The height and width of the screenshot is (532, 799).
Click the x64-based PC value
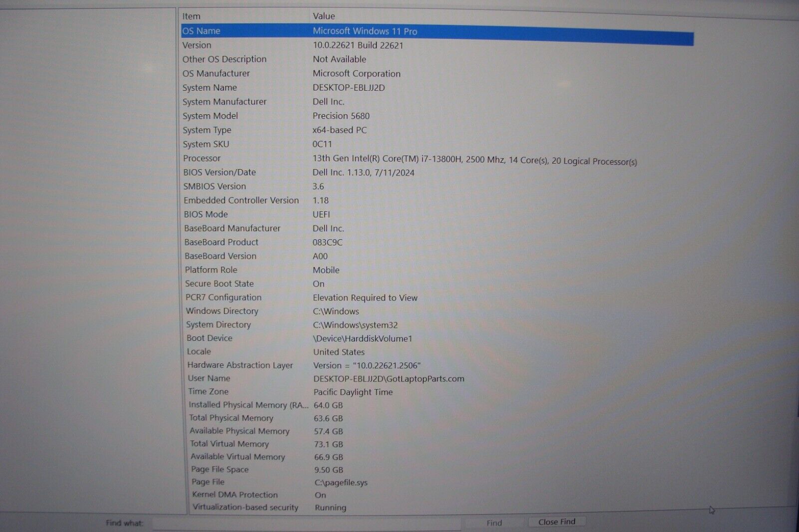pyautogui.click(x=340, y=130)
